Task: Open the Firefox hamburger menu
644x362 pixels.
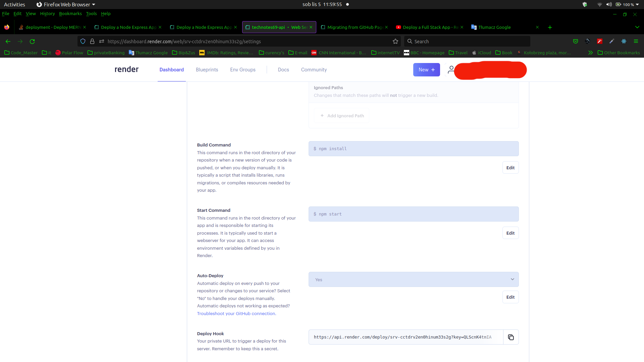Action: coord(636,41)
